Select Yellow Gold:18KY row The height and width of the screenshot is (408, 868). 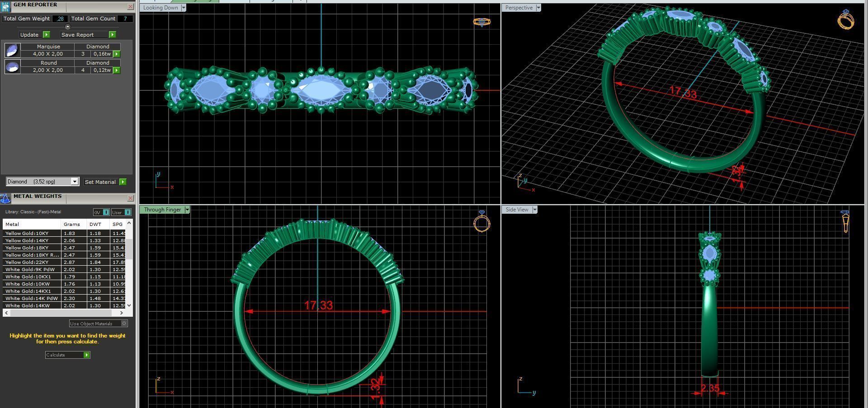click(64, 248)
